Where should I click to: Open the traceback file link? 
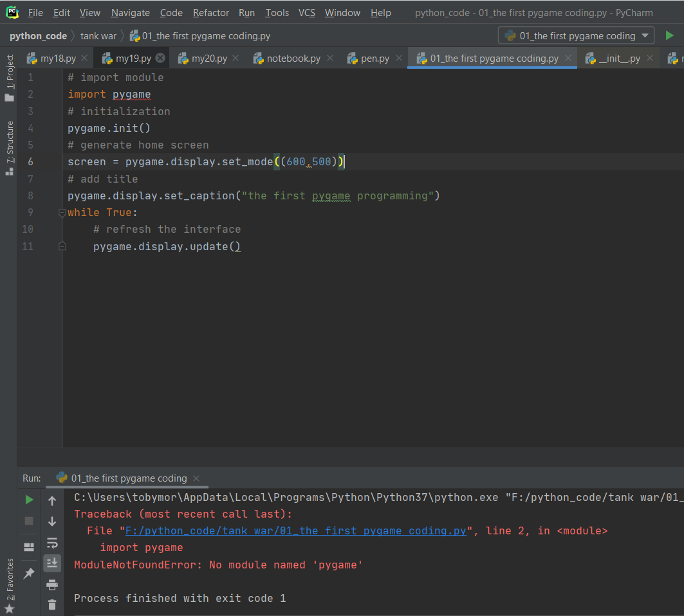point(296,531)
